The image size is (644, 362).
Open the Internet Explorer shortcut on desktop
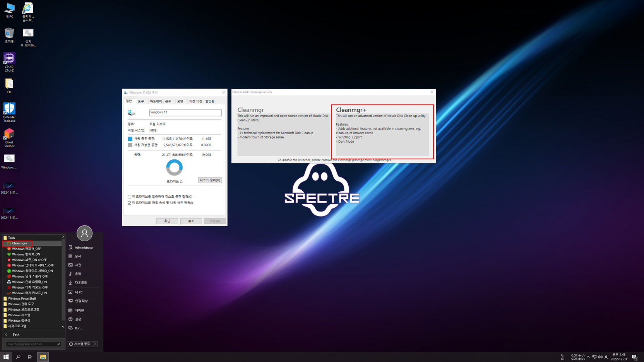tap(28, 12)
